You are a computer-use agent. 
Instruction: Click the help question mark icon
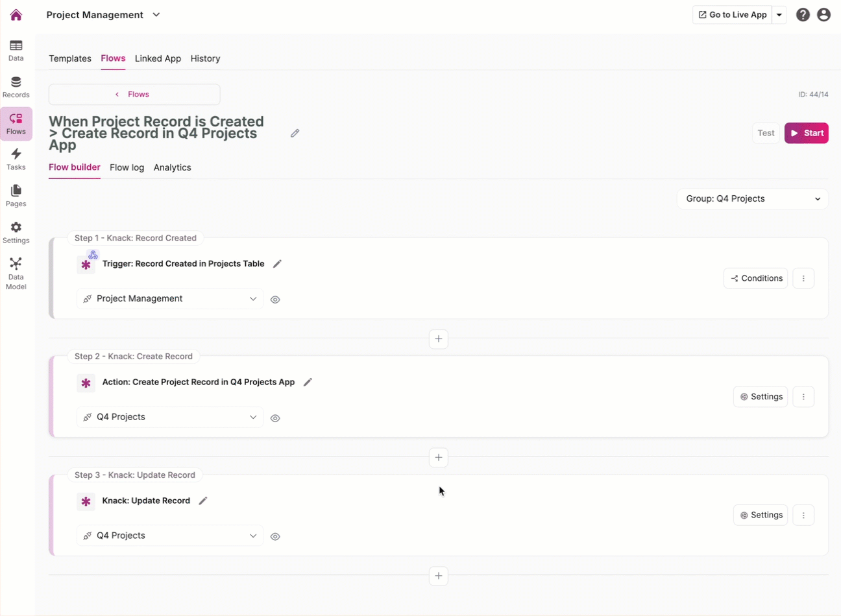[x=803, y=15]
